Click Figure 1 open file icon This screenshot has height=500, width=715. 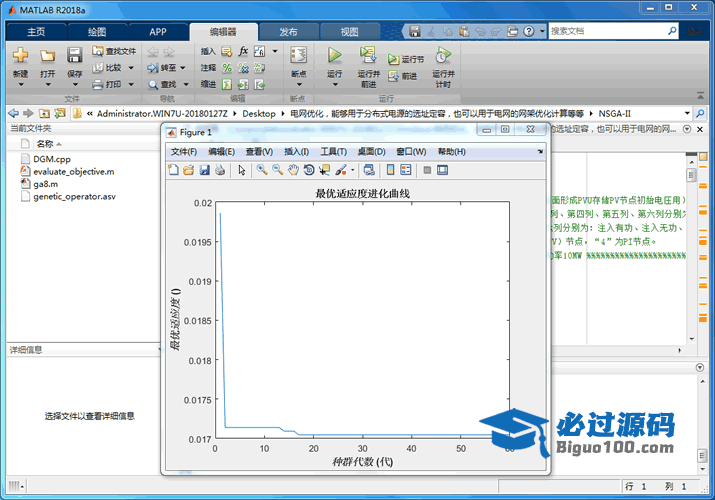pos(188,170)
